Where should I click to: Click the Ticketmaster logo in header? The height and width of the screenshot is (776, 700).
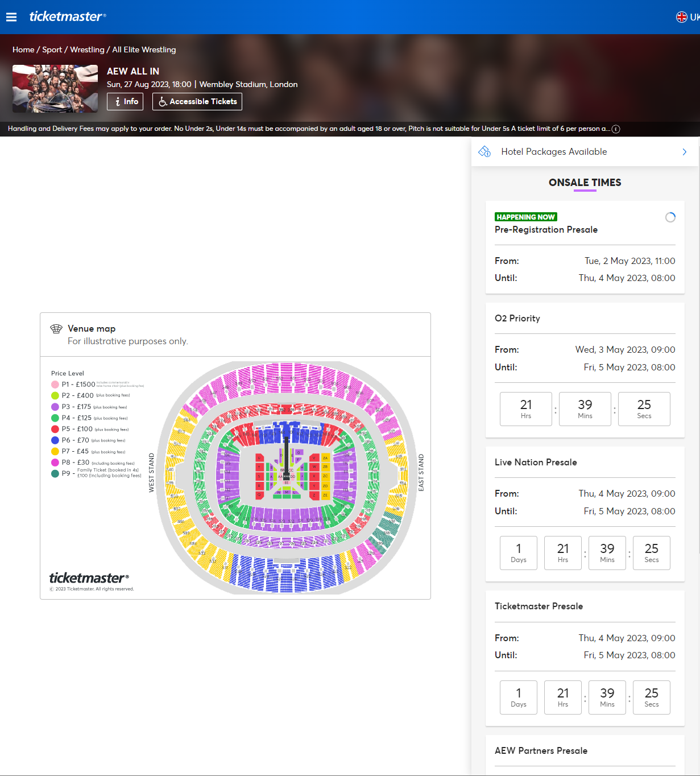click(x=67, y=16)
